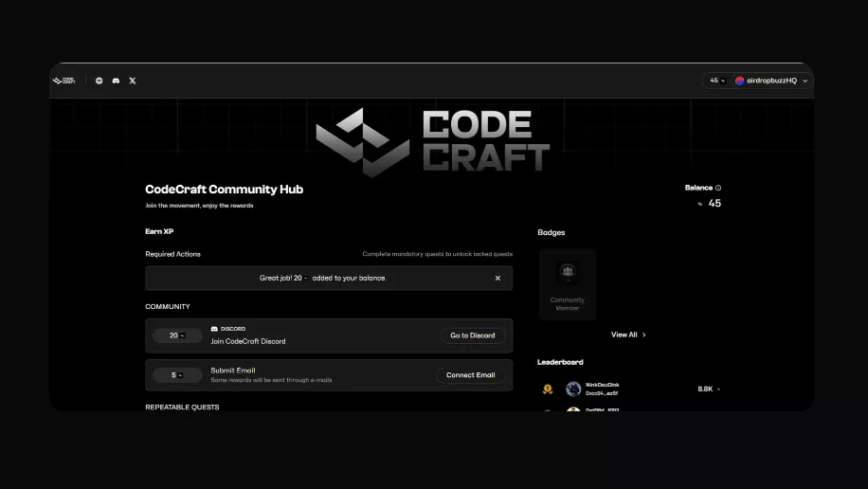This screenshot has width=868, height=489.
Task: Click the 8.8K score on the leaderboard
Action: pyautogui.click(x=705, y=389)
